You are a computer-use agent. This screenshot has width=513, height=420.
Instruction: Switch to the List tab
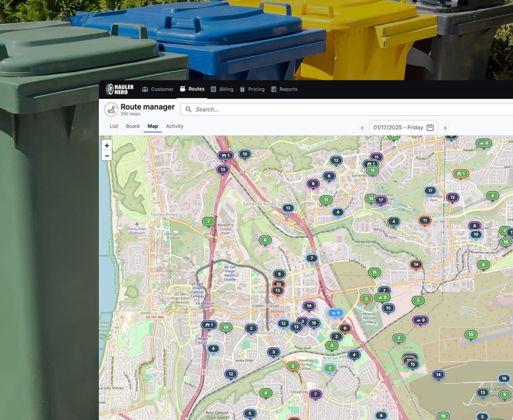coord(114,126)
